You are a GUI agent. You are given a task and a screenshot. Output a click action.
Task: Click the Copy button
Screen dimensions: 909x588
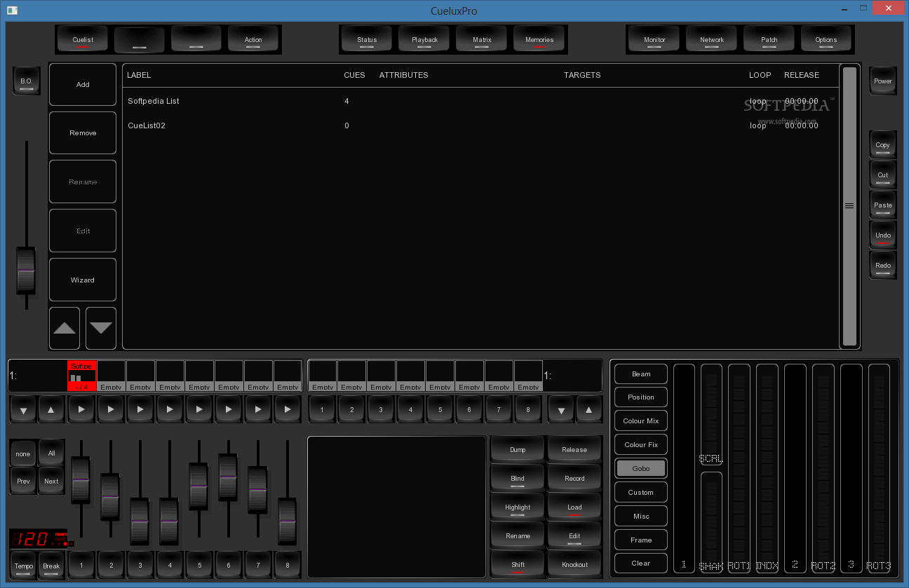[882, 145]
